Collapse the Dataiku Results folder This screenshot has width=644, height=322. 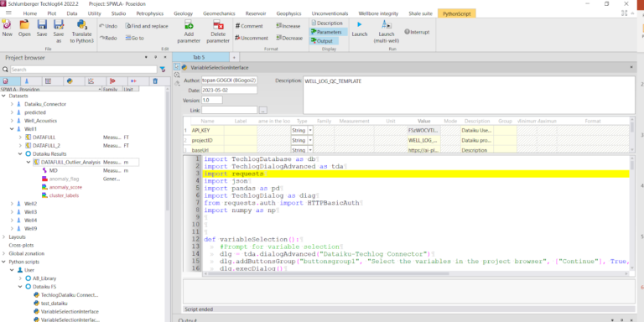20,154
